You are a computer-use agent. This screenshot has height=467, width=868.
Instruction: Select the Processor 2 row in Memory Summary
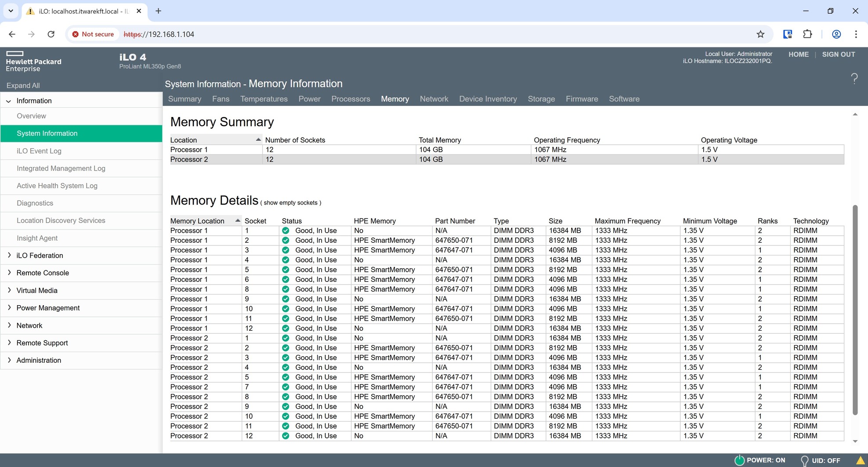coord(507,160)
